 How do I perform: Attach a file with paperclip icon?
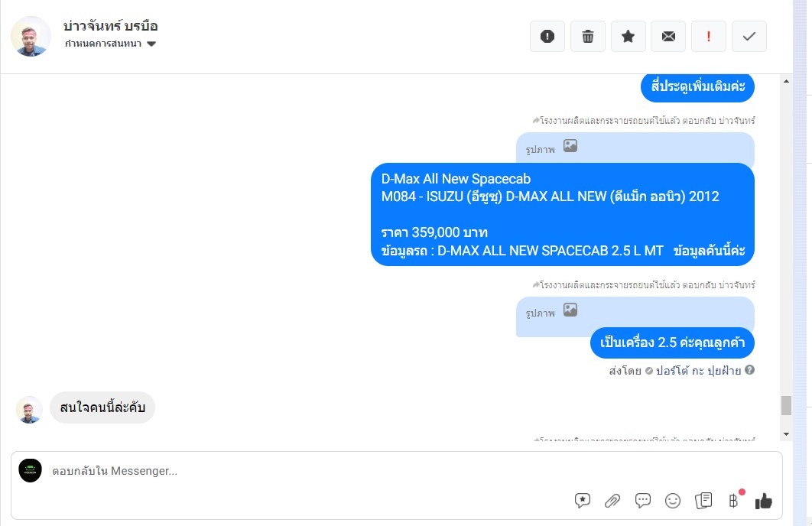pos(612,501)
